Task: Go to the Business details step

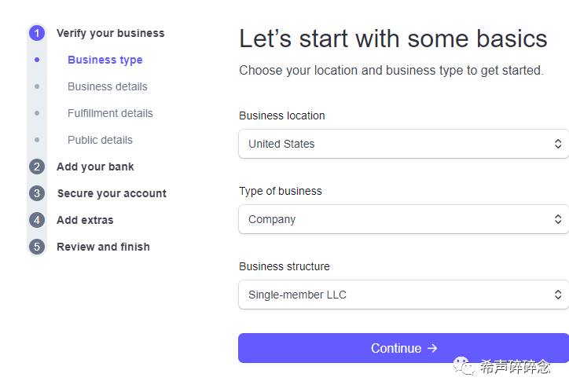Action: (107, 86)
